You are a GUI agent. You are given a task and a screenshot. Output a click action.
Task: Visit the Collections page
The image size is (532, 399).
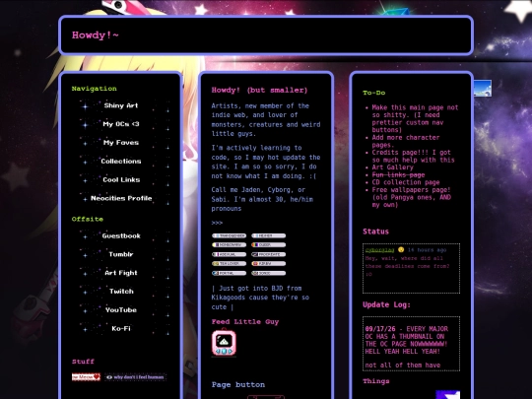click(x=121, y=162)
